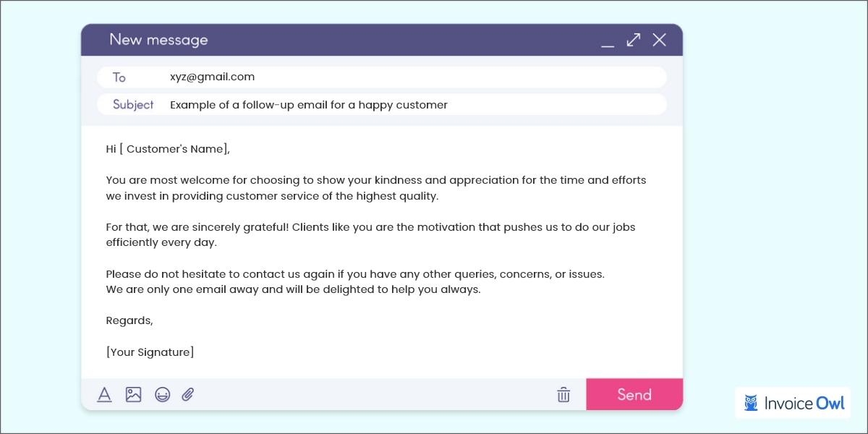Minimize the New message window
The height and width of the screenshot is (434, 868).
click(608, 43)
